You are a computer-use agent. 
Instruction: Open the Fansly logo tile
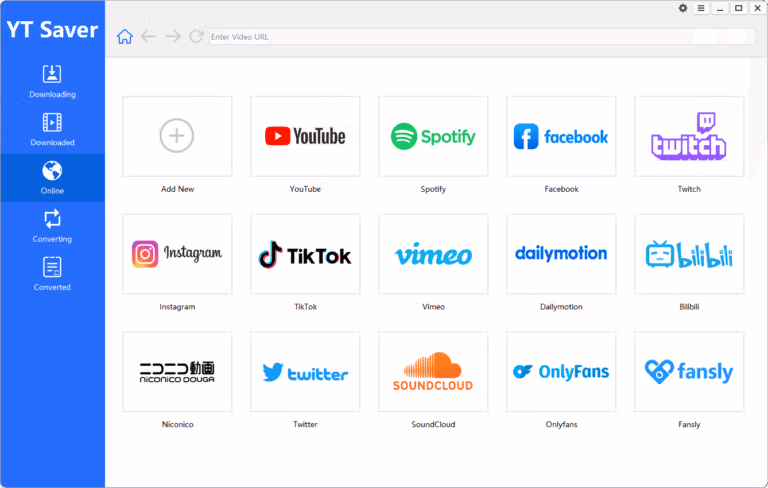pos(689,371)
